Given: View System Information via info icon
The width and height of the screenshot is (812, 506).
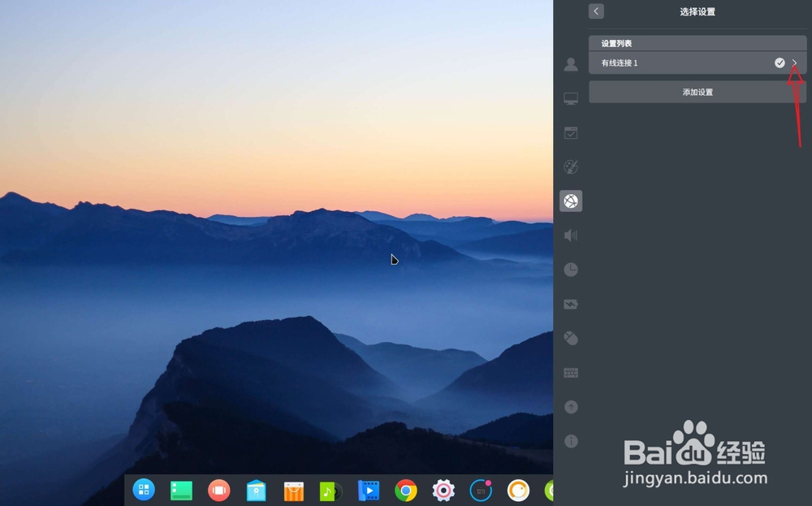Looking at the screenshot, I should pyautogui.click(x=571, y=440).
